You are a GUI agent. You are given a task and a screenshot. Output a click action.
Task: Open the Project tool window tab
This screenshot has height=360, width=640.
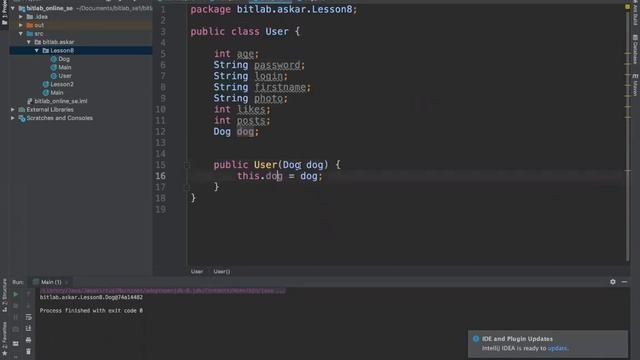tap(4, 14)
